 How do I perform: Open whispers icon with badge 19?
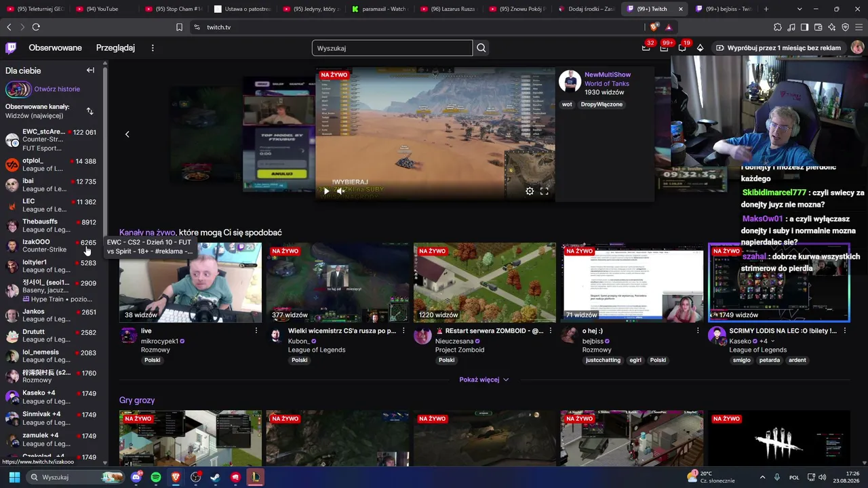[x=682, y=48]
